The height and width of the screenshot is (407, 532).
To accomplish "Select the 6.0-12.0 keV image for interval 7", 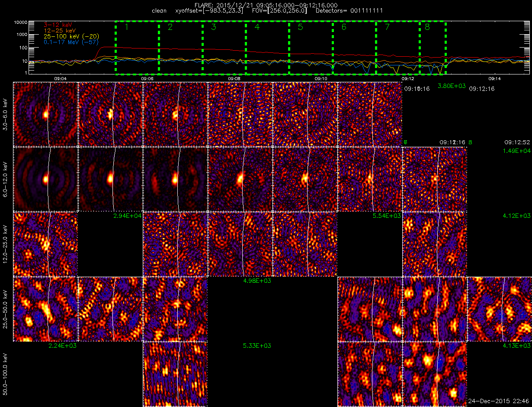I will (435, 179).
